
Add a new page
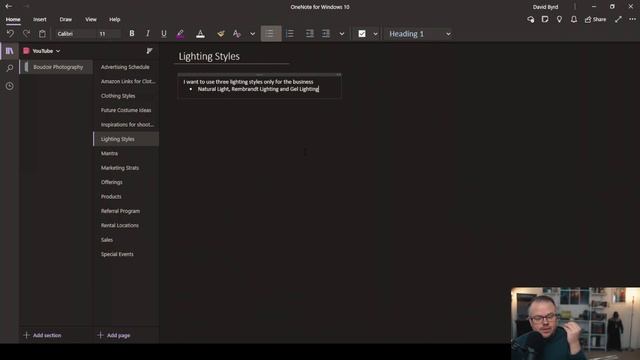[114, 335]
